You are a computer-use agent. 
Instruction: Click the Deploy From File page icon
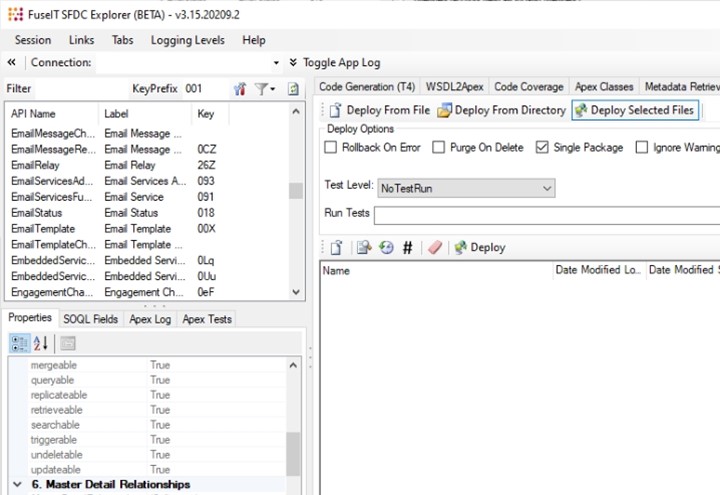point(336,110)
